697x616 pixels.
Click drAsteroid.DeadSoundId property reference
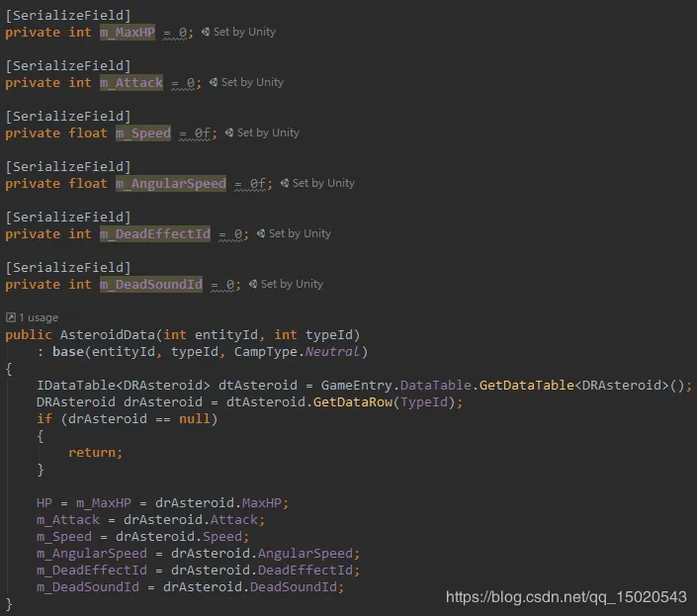tap(250, 586)
